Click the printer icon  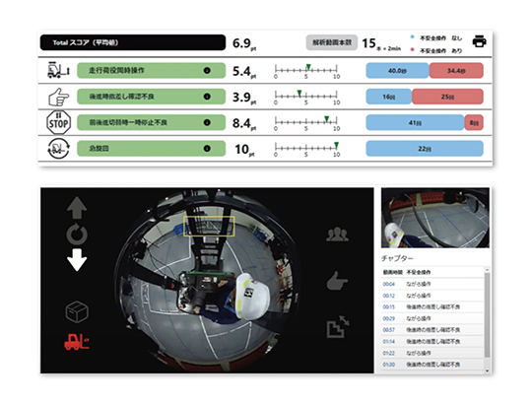(479, 41)
